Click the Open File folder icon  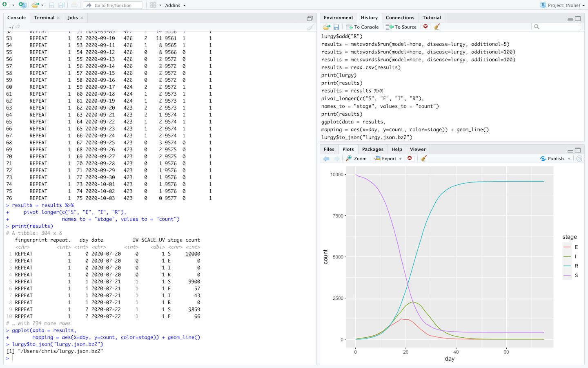tap(35, 5)
